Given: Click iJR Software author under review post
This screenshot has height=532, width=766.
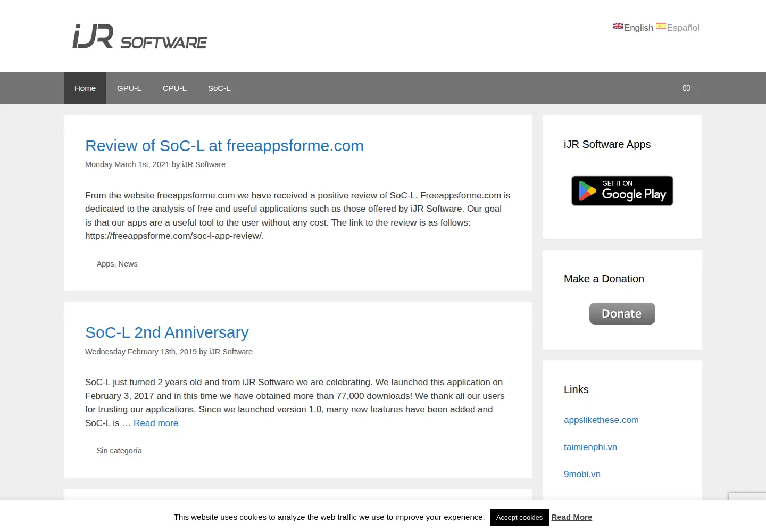Looking at the screenshot, I should click(x=204, y=164).
